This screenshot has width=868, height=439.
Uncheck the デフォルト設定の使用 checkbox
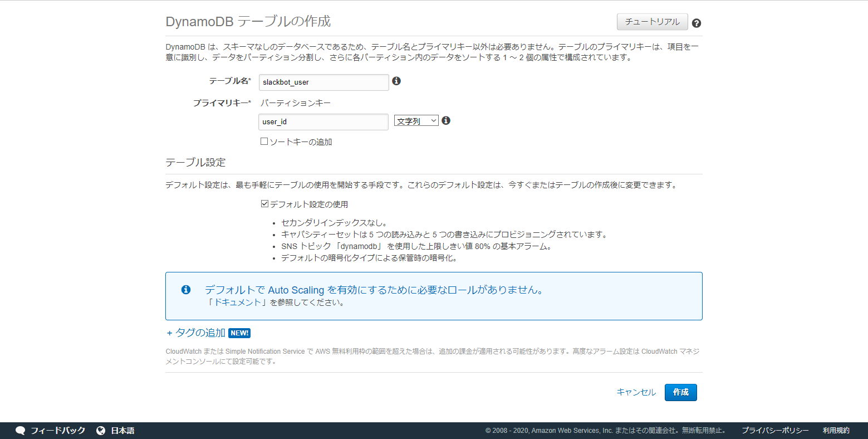(265, 204)
